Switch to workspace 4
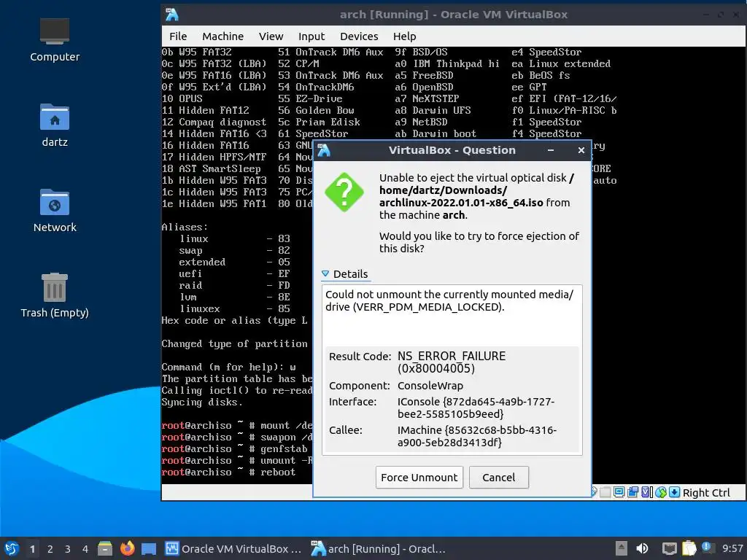Image resolution: width=747 pixels, height=560 pixels. pyautogui.click(x=85, y=549)
